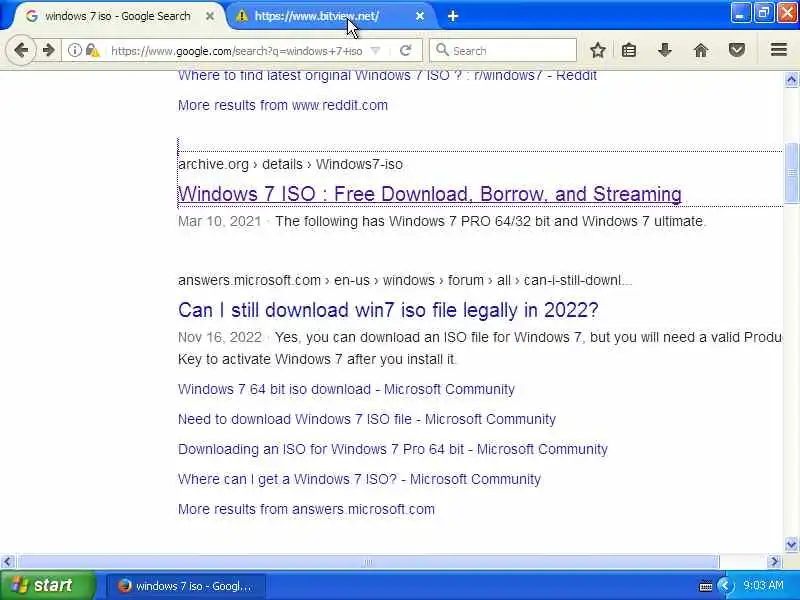Open "More results from answers.microsoft.com"

(x=306, y=509)
